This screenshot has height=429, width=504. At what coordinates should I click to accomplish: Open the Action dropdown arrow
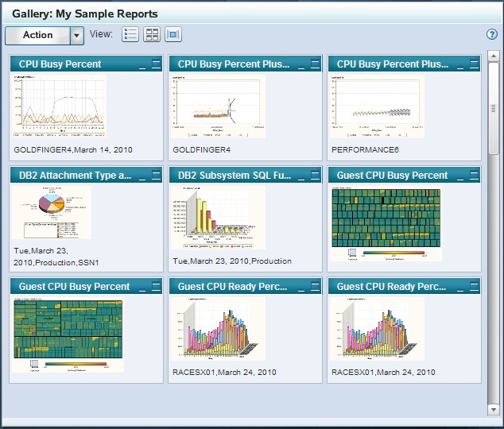(76, 35)
